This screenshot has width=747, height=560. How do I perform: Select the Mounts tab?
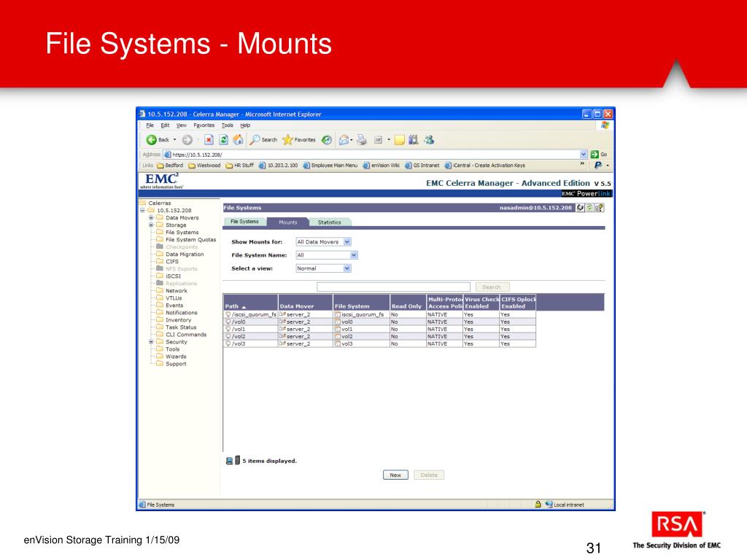287,222
